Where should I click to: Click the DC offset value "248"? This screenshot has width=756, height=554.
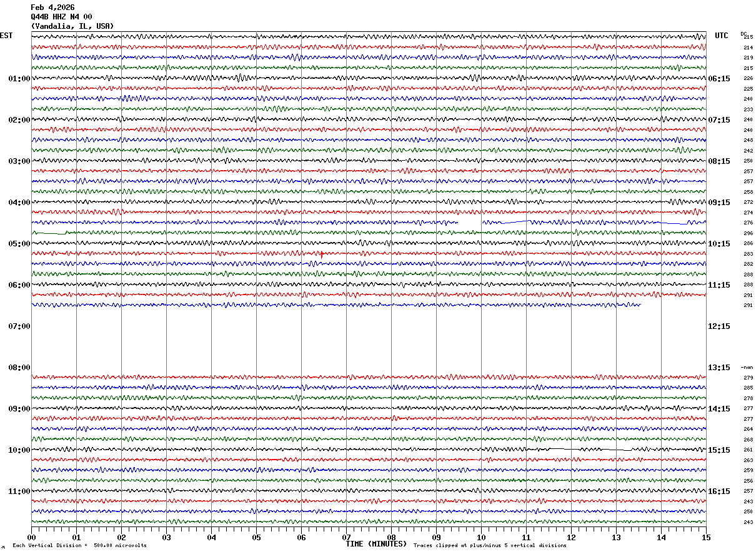pyautogui.click(x=748, y=140)
